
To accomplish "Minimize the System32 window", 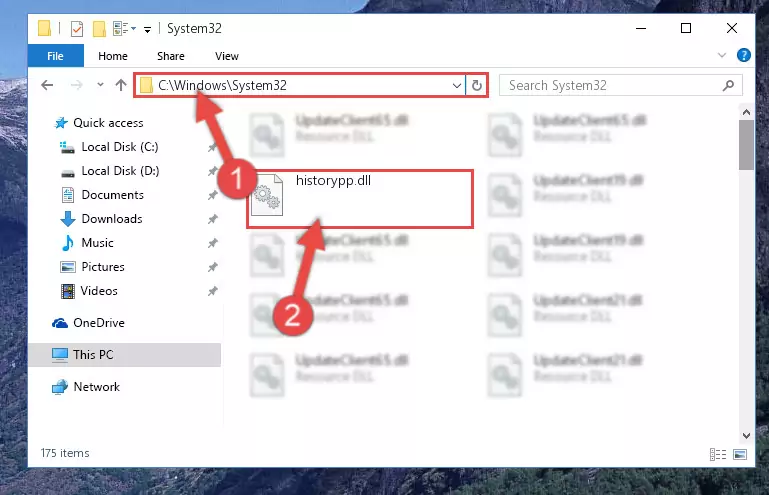I will click(641, 28).
